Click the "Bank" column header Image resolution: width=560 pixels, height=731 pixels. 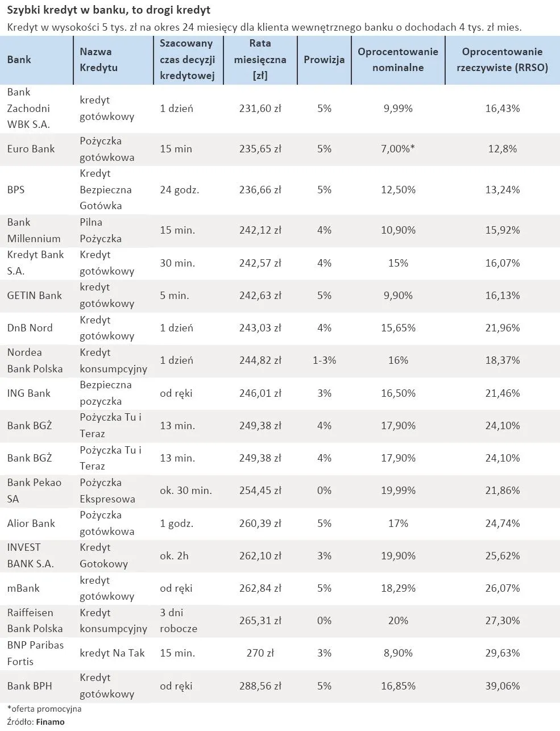[x=19, y=60]
